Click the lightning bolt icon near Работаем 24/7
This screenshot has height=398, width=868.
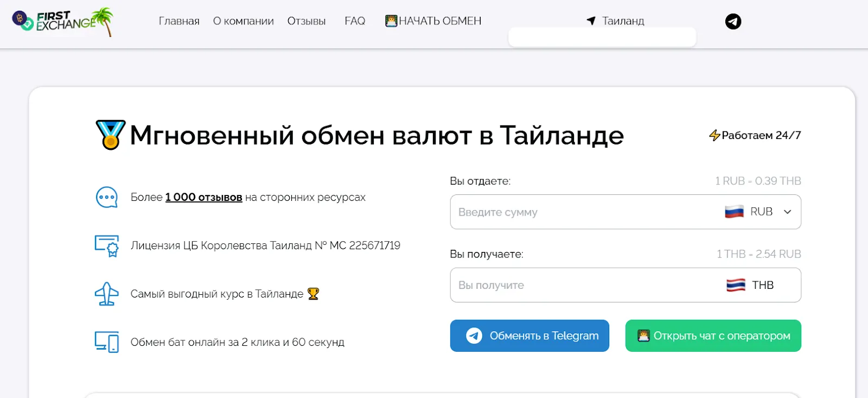click(x=714, y=135)
